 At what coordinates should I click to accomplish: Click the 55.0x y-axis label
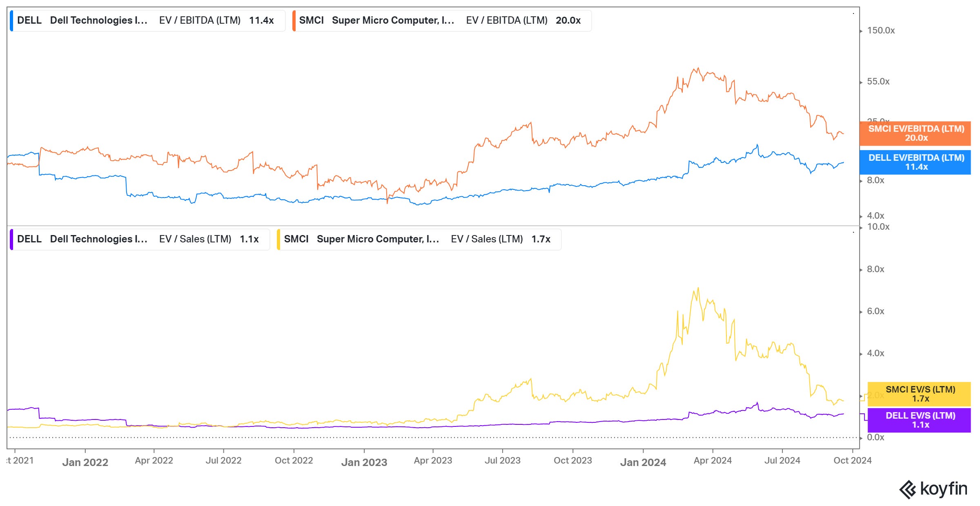point(878,82)
